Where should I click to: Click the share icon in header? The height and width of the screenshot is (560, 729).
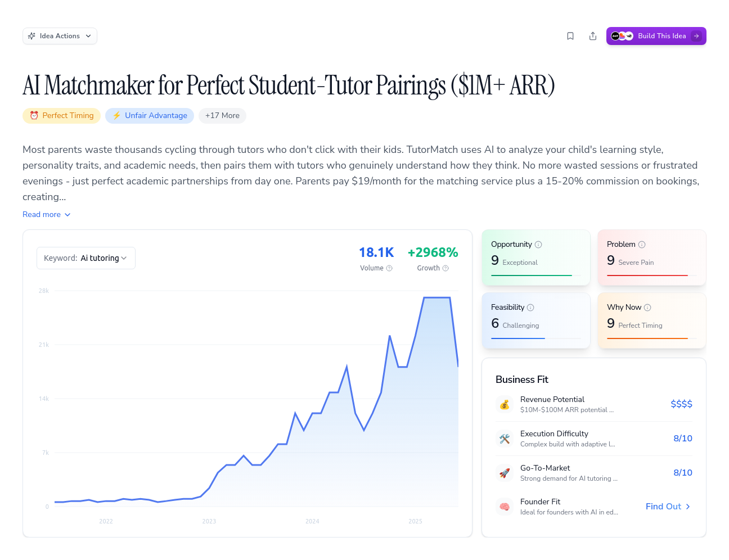[593, 36]
